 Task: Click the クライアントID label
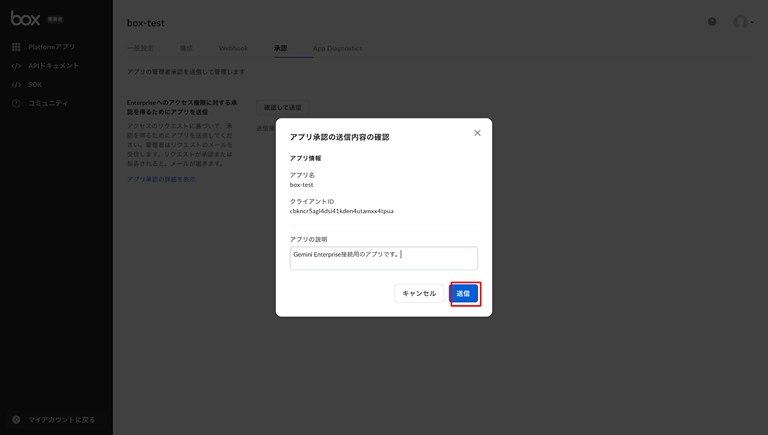pyautogui.click(x=312, y=201)
